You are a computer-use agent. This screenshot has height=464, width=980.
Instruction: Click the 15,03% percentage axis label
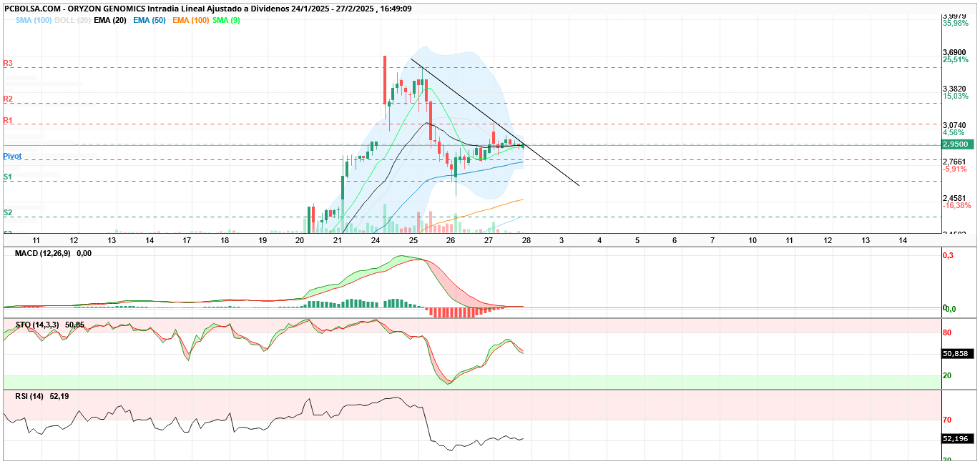tap(954, 97)
